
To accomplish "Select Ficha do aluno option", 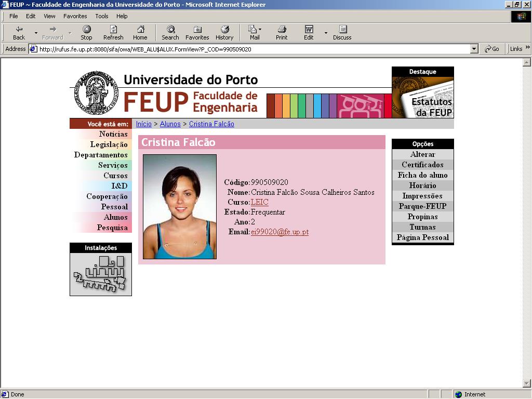I will (423, 175).
